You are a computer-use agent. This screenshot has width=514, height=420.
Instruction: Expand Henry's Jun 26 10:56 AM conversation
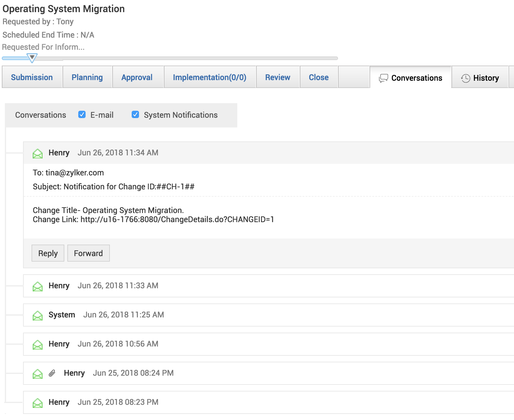269,344
